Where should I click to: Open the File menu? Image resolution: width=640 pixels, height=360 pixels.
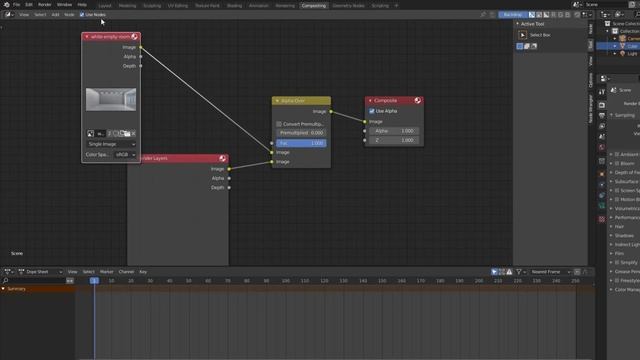click(x=16, y=4)
